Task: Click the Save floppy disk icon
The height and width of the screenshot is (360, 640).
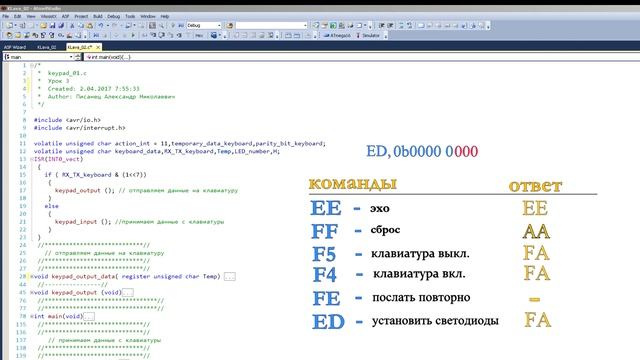Action: click(52, 25)
